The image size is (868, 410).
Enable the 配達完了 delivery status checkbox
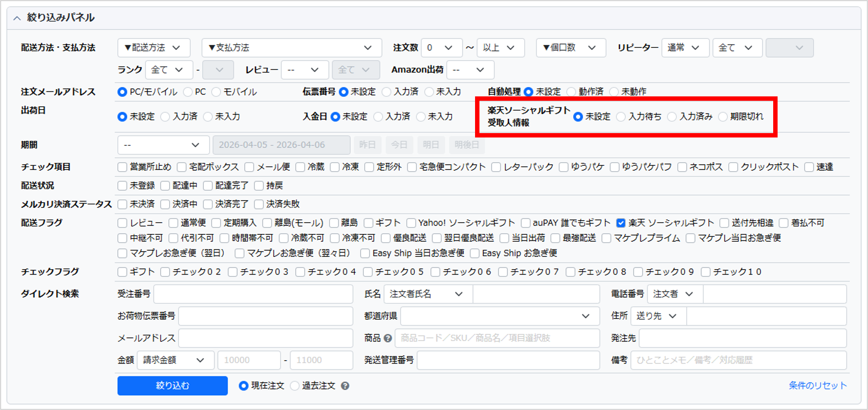coord(208,186)
